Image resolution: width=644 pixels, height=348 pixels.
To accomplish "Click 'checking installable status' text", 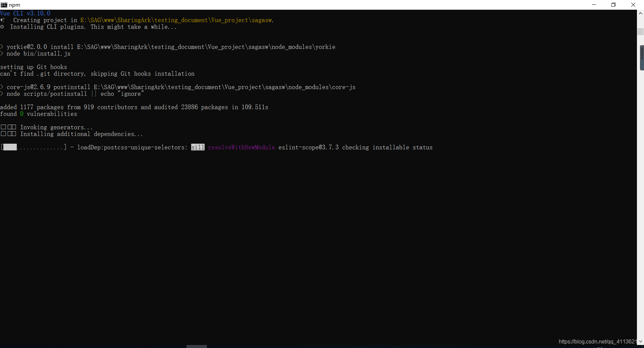I will [x=387, y=147].
